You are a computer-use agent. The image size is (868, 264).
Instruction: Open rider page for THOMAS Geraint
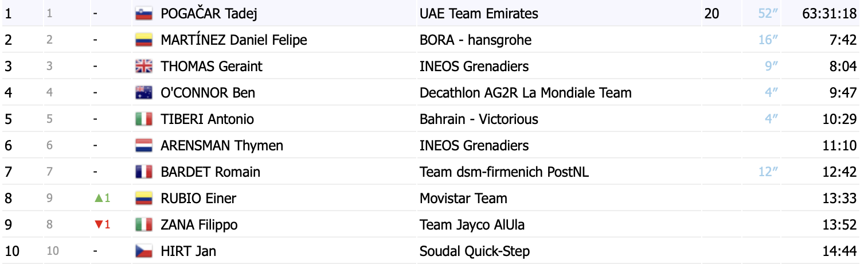click(x=212, y=67)
